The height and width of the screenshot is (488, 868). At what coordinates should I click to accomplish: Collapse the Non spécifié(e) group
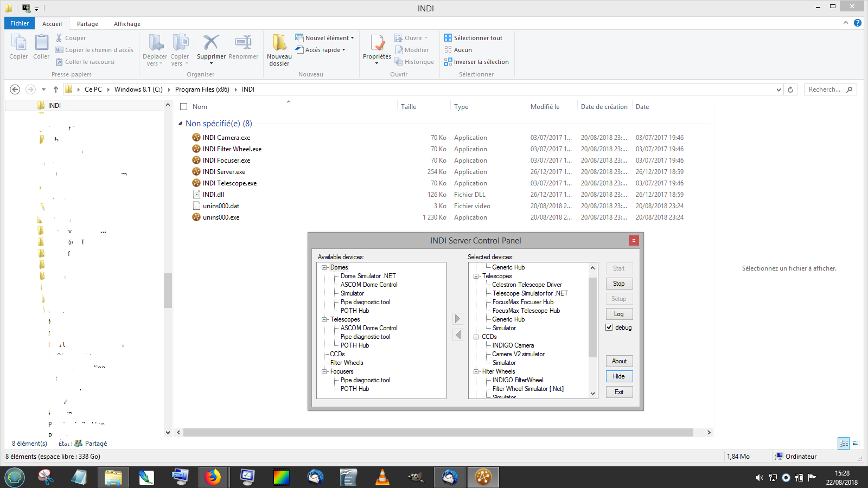[180, 124]
